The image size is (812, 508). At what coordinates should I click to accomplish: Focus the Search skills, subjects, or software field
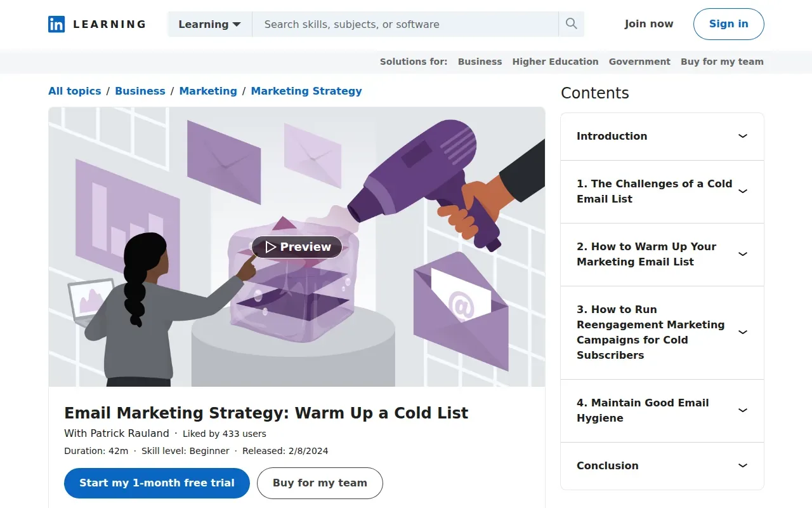point(405,24)
